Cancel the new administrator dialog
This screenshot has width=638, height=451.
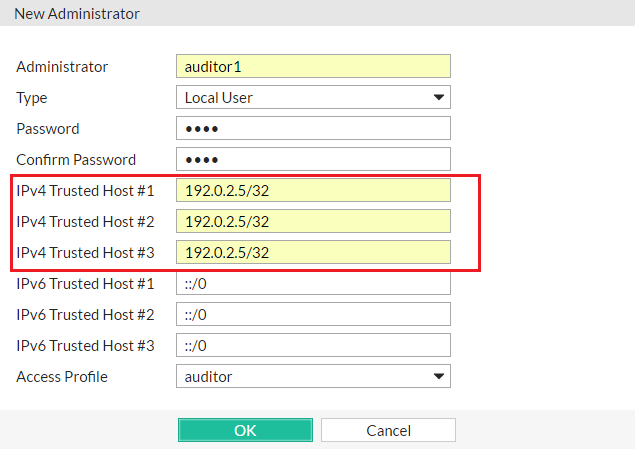click(388, 431)
